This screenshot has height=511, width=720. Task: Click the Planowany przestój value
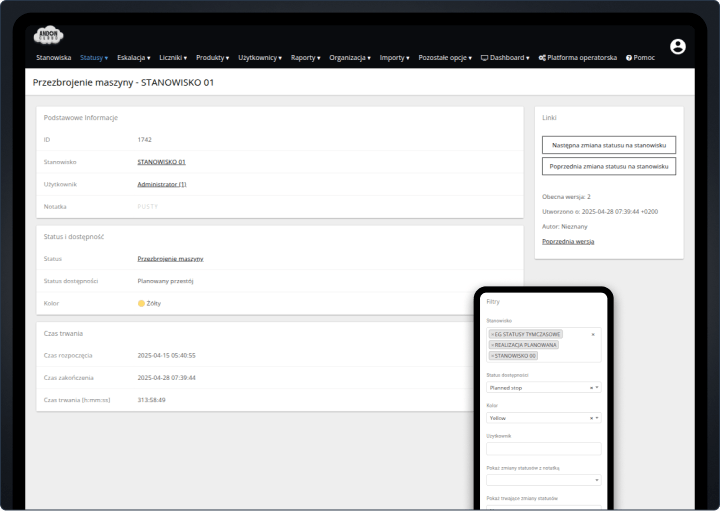pos(165,281)
